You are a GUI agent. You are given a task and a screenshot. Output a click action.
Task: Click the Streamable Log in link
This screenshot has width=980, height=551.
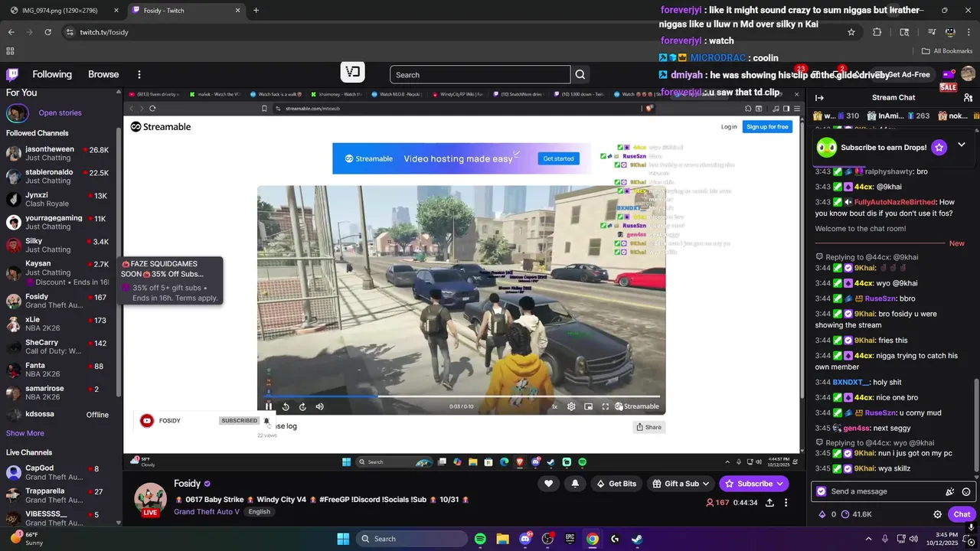pos(729,126)
